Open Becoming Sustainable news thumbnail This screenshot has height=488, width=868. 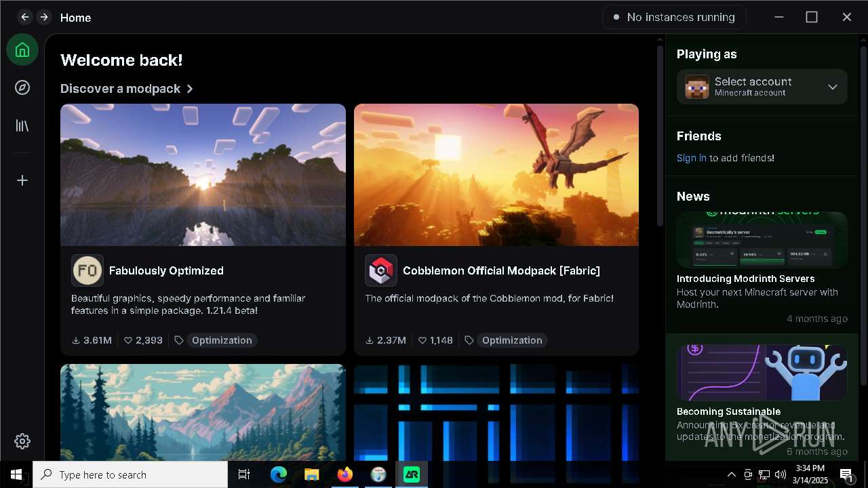[762, 373]
